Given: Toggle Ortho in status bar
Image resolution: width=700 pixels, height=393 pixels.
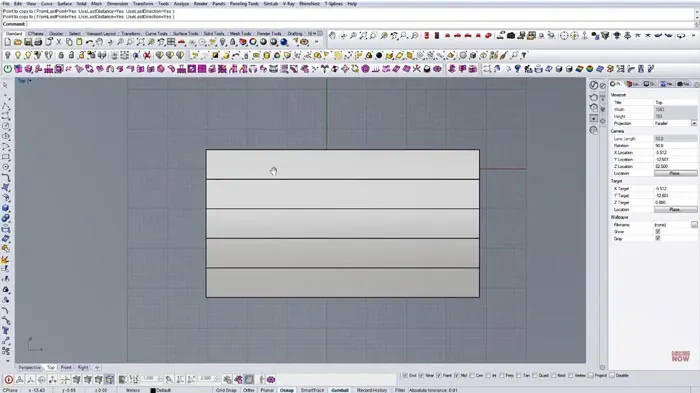Looking at the screenshot, I should pyautogui.click(x=249, y=390).
